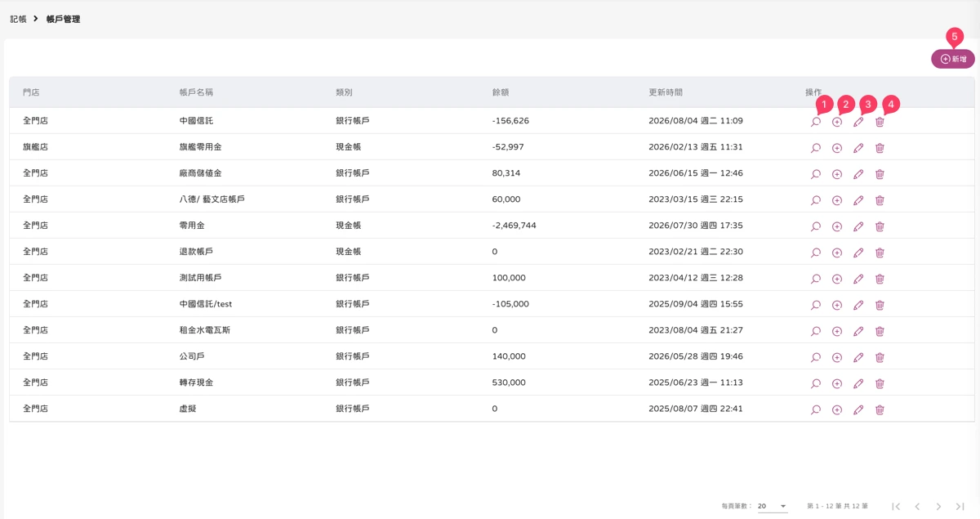The height and width of the screenshot is (519, 980).
Task: Click the 帳戶名稱 column header
Action: 196,92
